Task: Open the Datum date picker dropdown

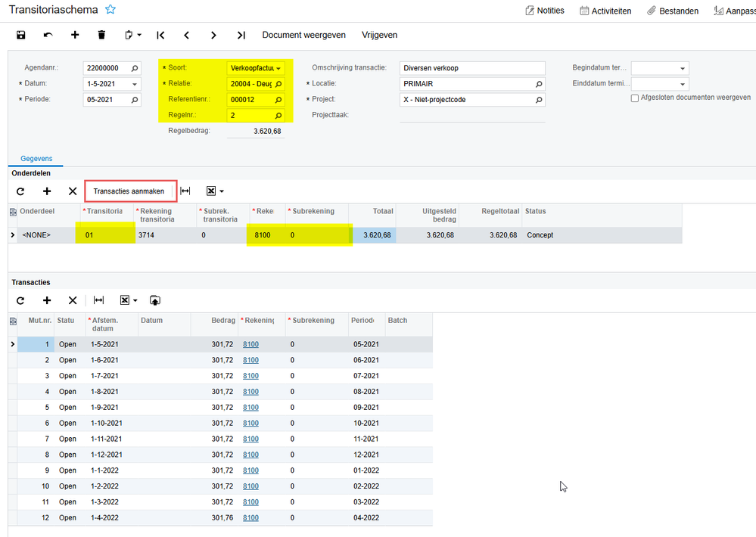Action: click(x=135, y=84)
